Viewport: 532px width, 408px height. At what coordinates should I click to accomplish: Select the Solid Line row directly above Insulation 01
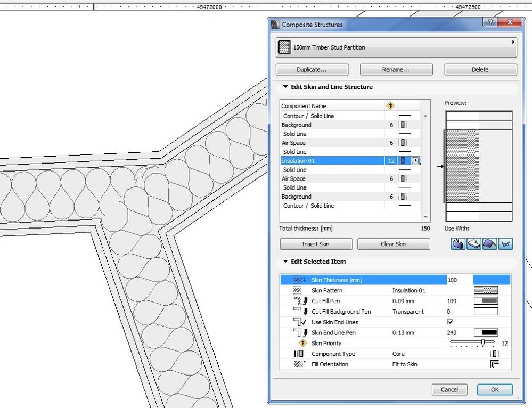(x=350, y=152)
